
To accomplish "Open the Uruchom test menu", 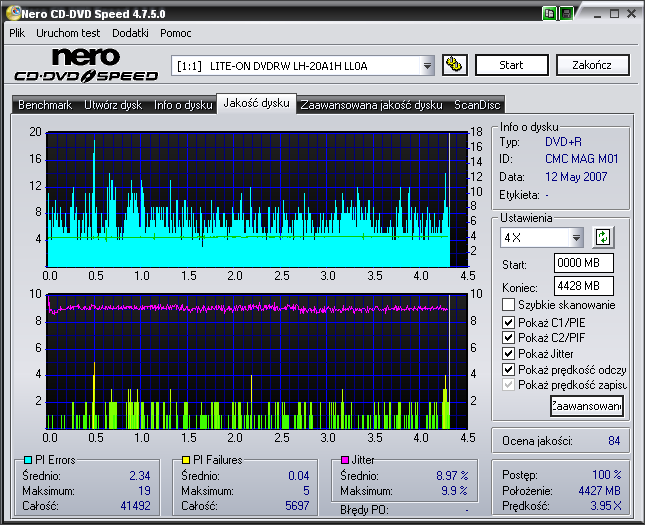I will (68, 33).
